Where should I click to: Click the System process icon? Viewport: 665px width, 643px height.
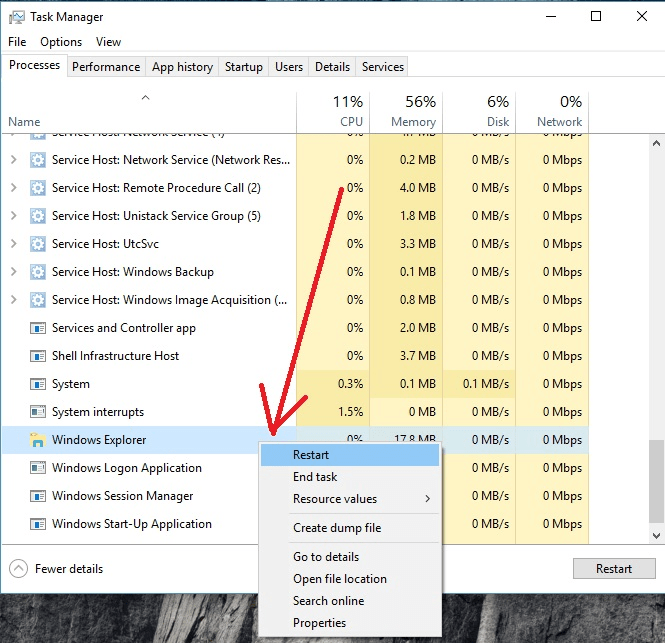pyautogui.click(x=38, y=384)
